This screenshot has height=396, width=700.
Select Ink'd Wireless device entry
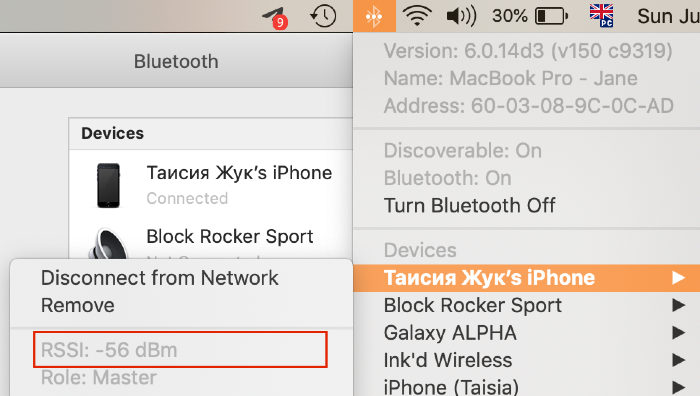[x=527, y=360]
